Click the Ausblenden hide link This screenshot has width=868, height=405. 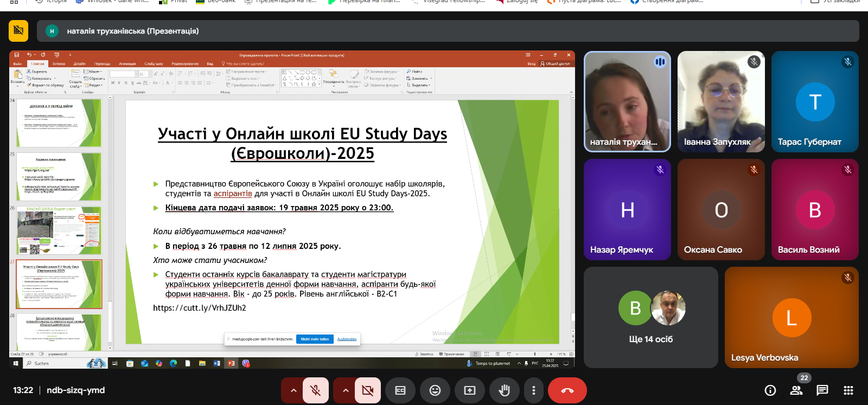point(347,339)
